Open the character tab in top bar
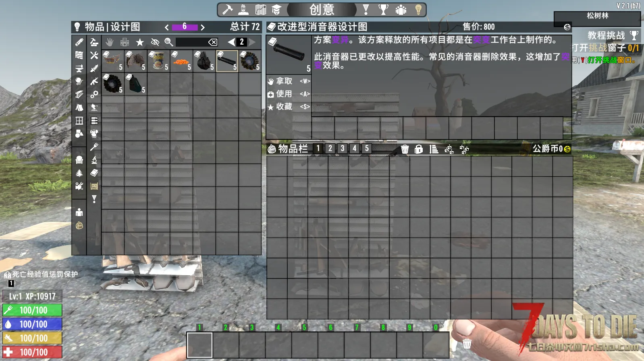Viewport: 644px width, 361px height. pyautogui.click(x=243, y=9)
